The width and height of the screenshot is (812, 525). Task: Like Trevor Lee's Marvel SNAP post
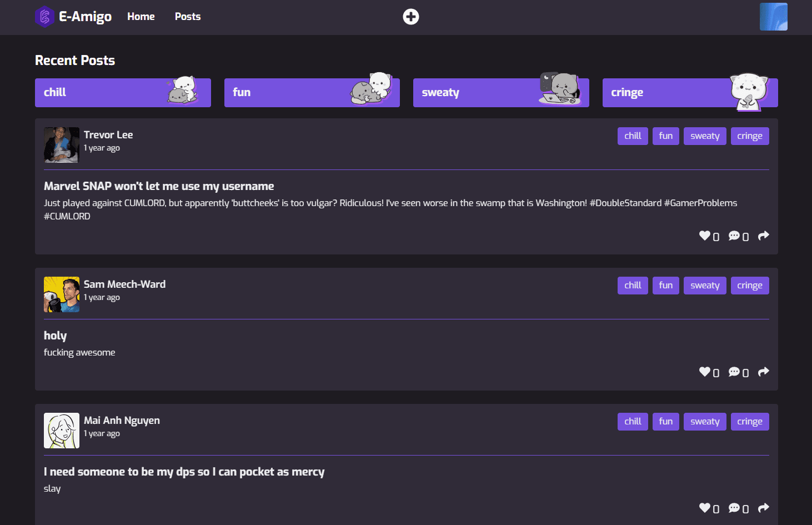[x=704, y=236]
